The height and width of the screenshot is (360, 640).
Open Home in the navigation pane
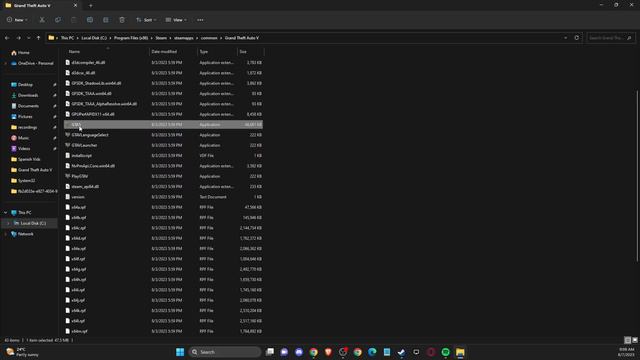pos(24,53)
